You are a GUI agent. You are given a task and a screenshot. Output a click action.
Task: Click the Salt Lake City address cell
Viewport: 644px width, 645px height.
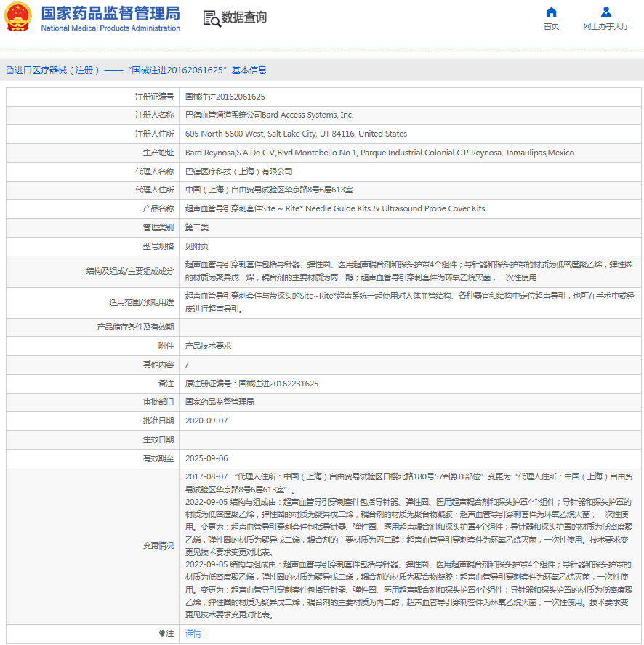pyautogui.click(x=296, y=134)
